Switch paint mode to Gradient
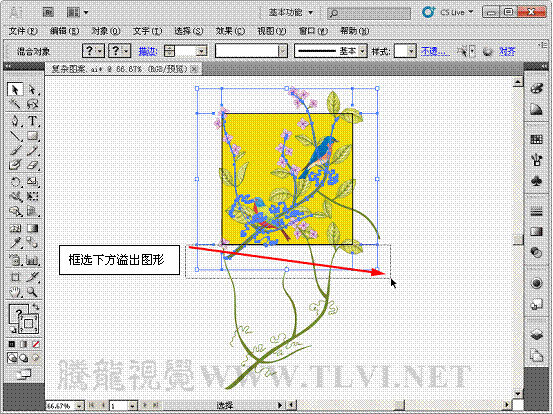 (24, 344)
